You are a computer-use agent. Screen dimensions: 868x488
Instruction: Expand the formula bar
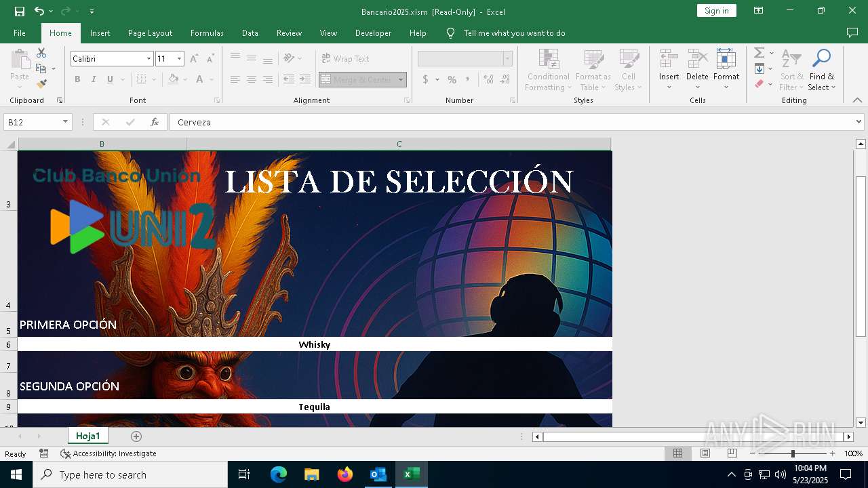[x=859, y=122]
